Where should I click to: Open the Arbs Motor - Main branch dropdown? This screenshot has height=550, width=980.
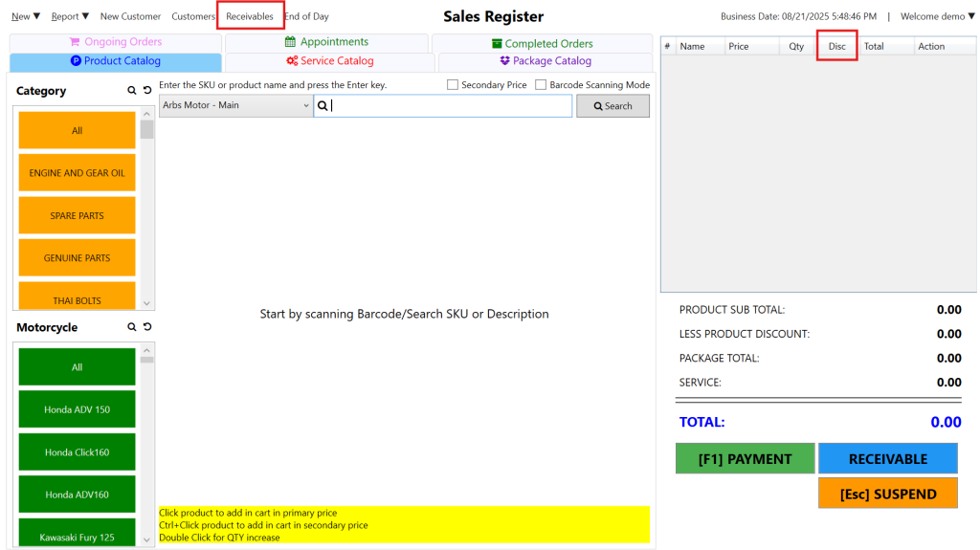pos(235,105)
